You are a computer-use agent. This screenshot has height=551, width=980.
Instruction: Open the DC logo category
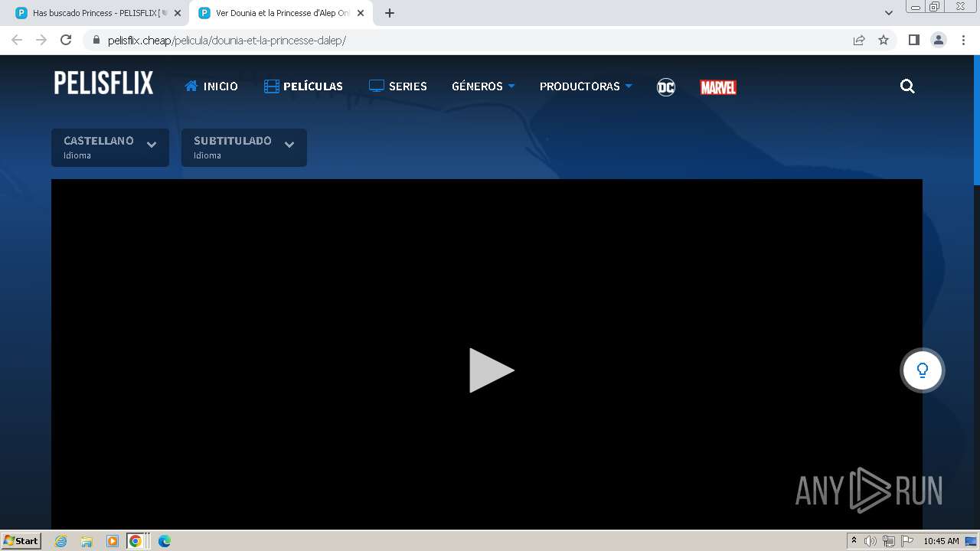coord(666,87)
